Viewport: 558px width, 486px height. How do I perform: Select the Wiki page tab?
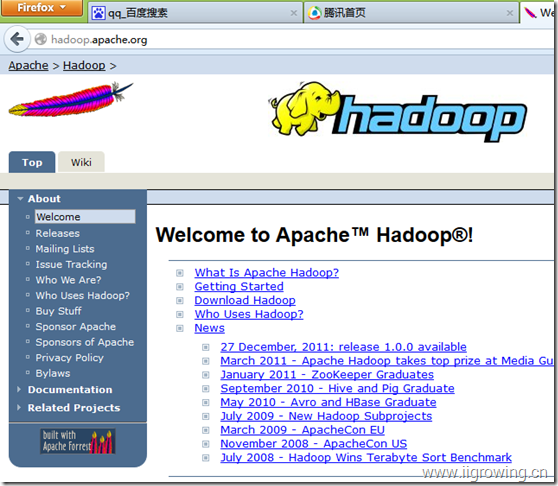(81, 162)
